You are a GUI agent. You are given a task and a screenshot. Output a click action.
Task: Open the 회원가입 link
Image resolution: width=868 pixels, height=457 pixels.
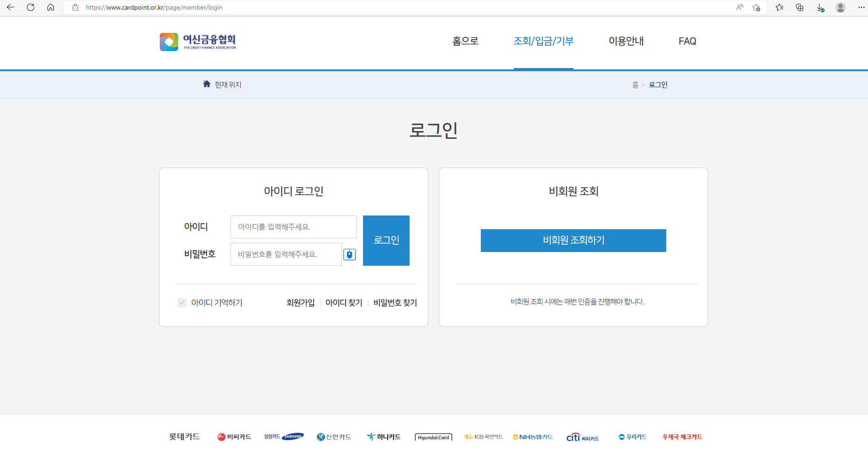click(300, 303)
